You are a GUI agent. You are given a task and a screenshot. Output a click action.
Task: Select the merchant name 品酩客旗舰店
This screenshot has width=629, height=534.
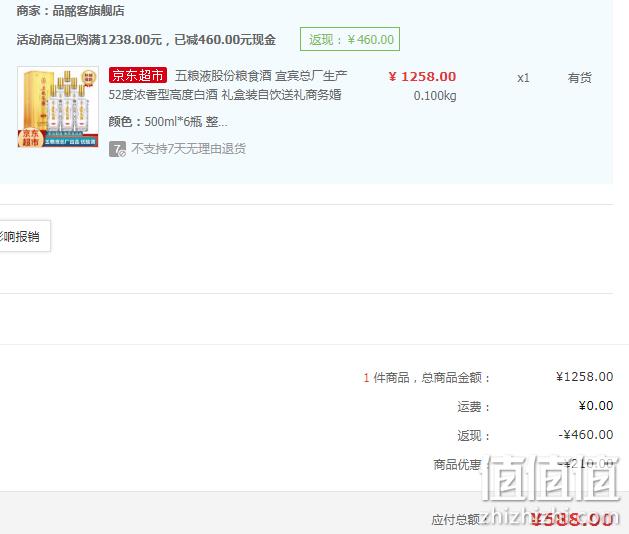pyautogui.click(x=88, y=11)
